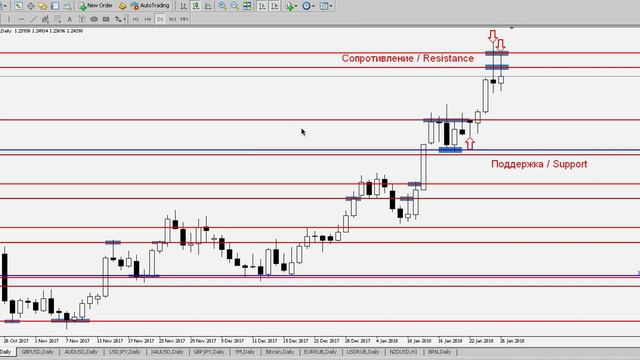
Task: Switch to candlestick chart display
Action: coord(196,6)
